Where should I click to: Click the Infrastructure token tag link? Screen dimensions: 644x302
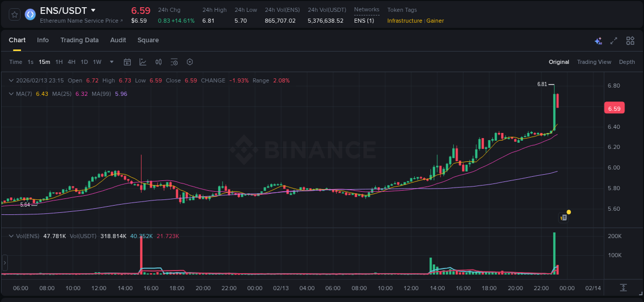tap(405, 21)
